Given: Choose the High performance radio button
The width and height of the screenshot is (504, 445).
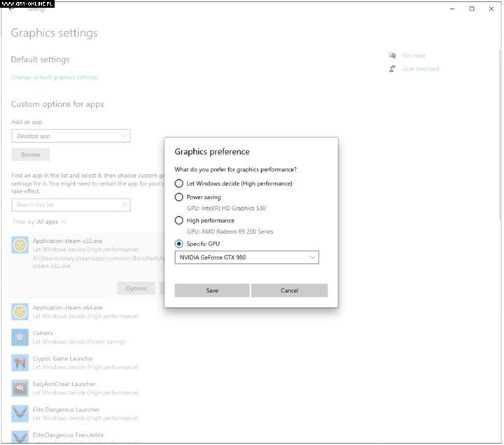Looking at the screenshot, I should 179,220.
